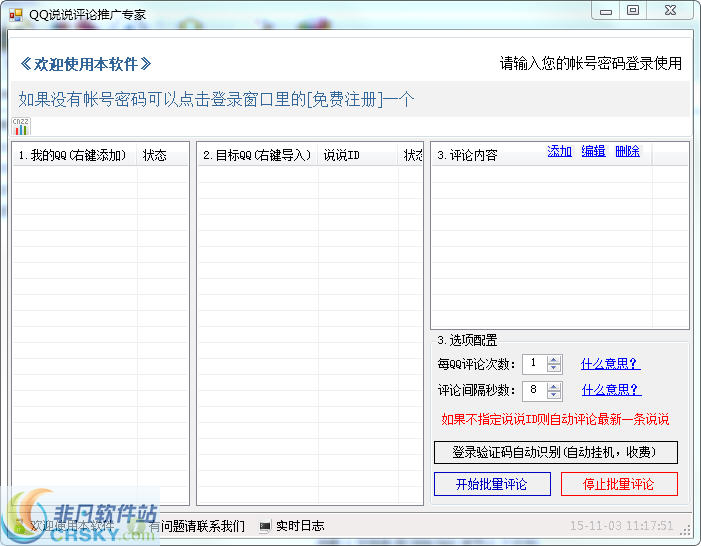701x546 pixels.
Task: Click the 我的QQ(右键添加) column header
Action: [75, 155]
